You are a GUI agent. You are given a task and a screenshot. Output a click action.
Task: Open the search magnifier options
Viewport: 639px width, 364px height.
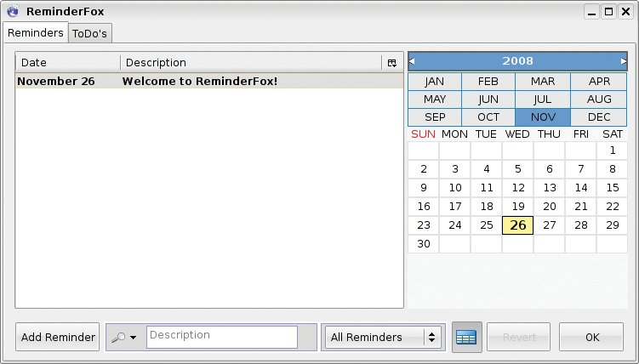[124, 337]
